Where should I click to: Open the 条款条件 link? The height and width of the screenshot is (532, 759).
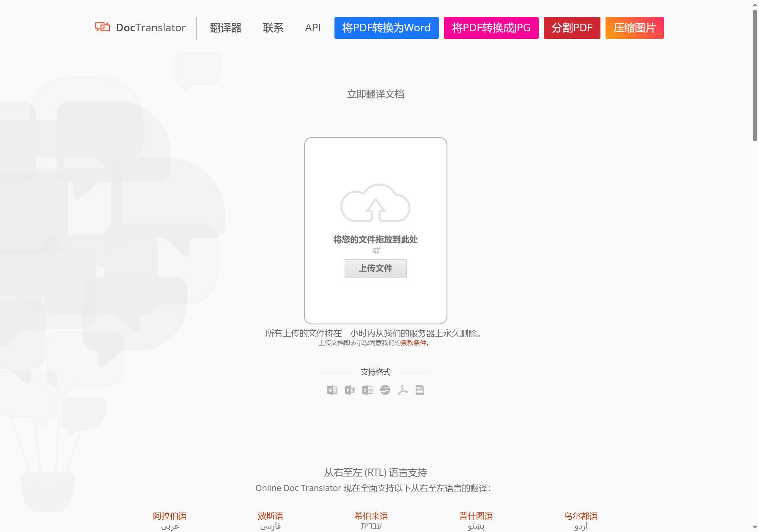414,343
